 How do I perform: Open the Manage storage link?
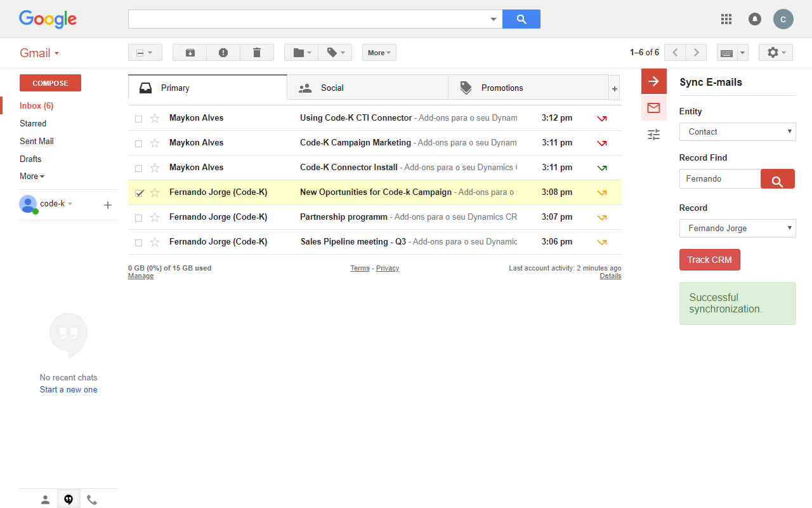tap(141, 276)
